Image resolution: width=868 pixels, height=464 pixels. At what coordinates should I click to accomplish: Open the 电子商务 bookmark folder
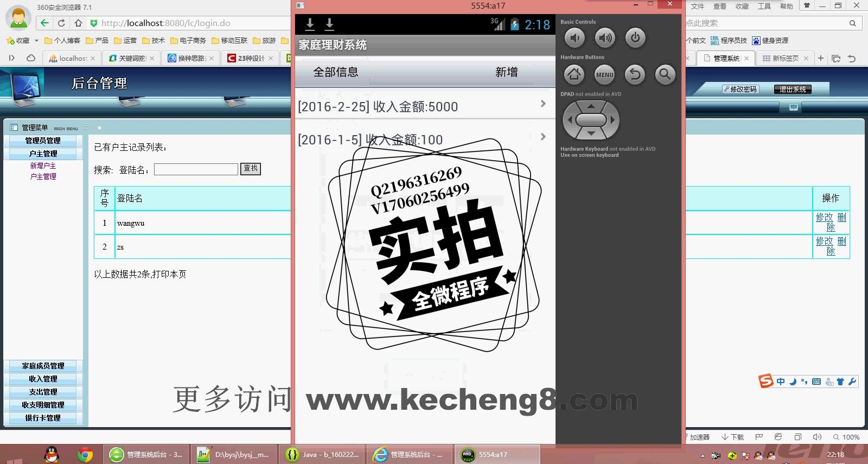tap(188, 41)
